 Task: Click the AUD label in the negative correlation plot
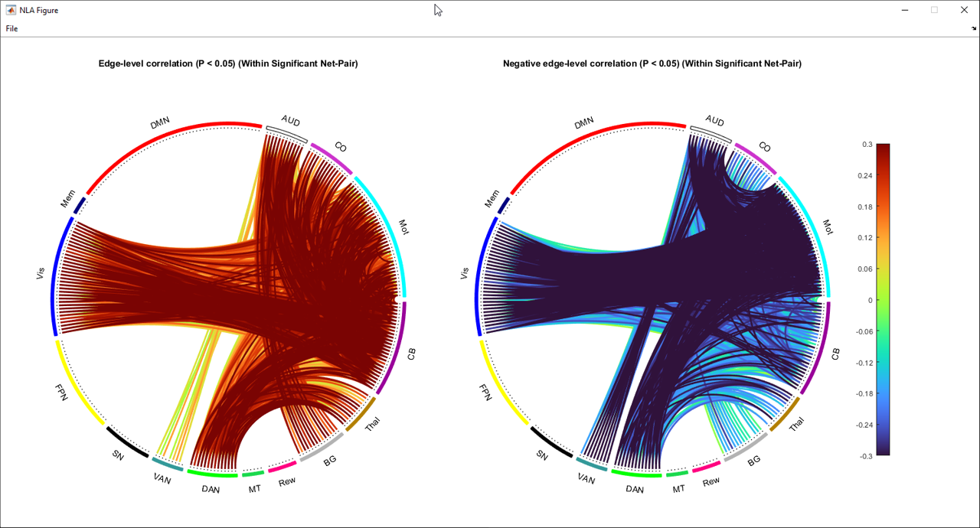tap(715, 121)
